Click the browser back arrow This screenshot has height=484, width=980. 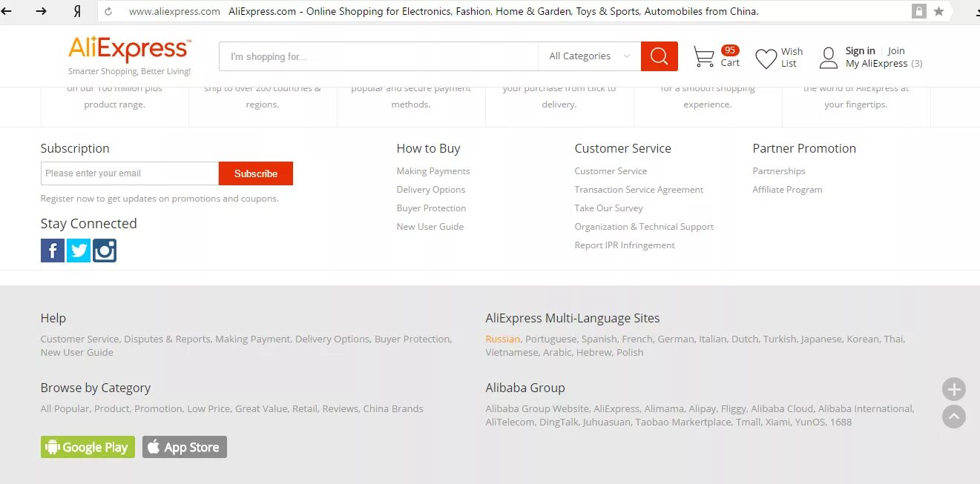pos(7,11)
